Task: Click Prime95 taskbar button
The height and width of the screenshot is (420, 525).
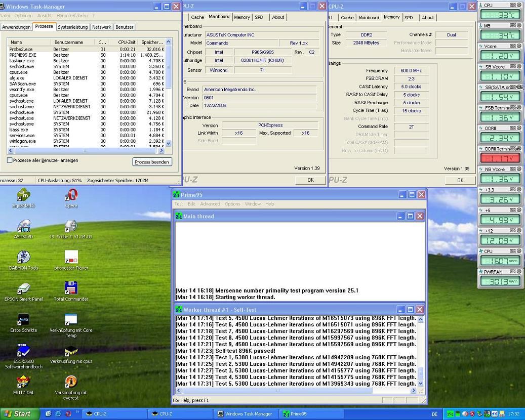Action: [x=311, y=414]
